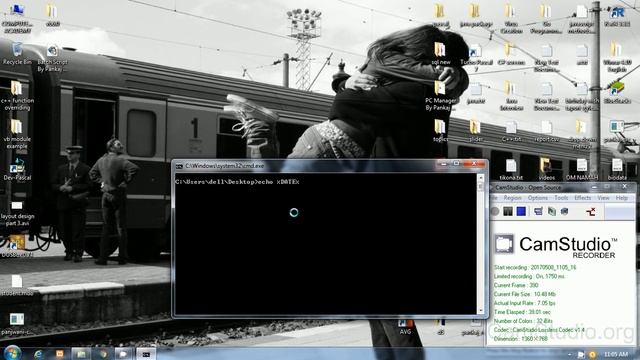The height and width of the screenshot is (360, 640).
Task: Select the report file icon on desktop
Action: (546, 131)
